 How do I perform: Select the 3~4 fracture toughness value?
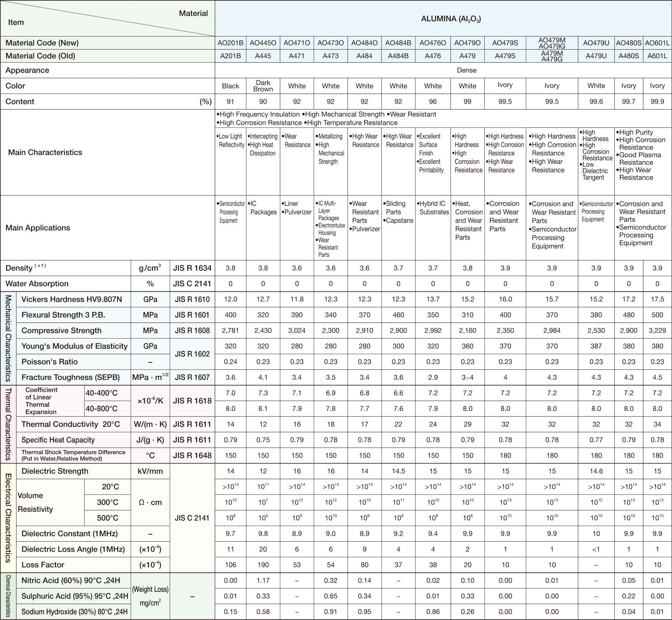point(467,377)
